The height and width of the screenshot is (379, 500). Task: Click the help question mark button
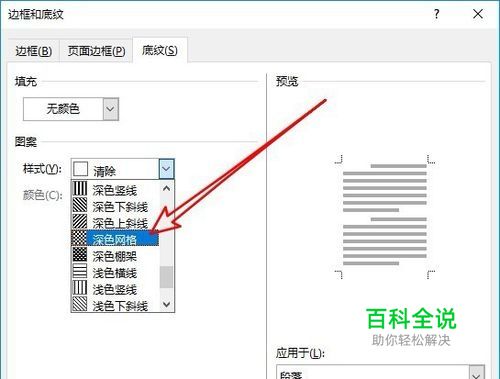coord(436,14)
